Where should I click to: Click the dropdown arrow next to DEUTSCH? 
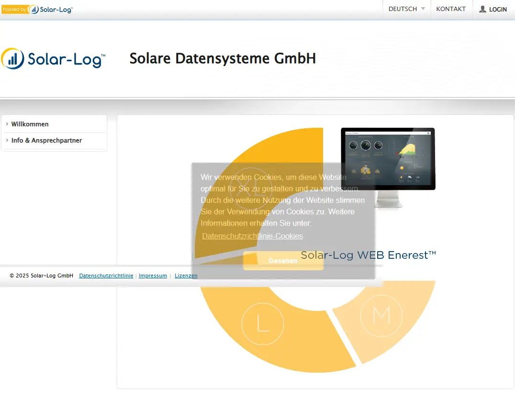(x=423, y=9)
